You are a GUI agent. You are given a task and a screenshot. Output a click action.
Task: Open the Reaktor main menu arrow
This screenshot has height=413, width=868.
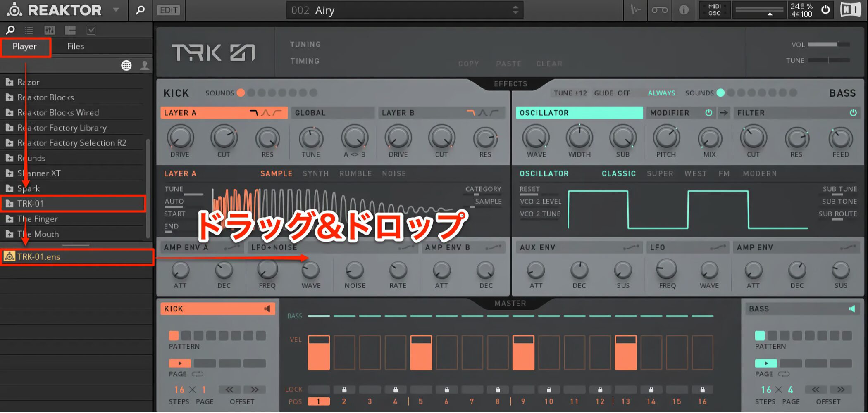(x=116, y=9)
